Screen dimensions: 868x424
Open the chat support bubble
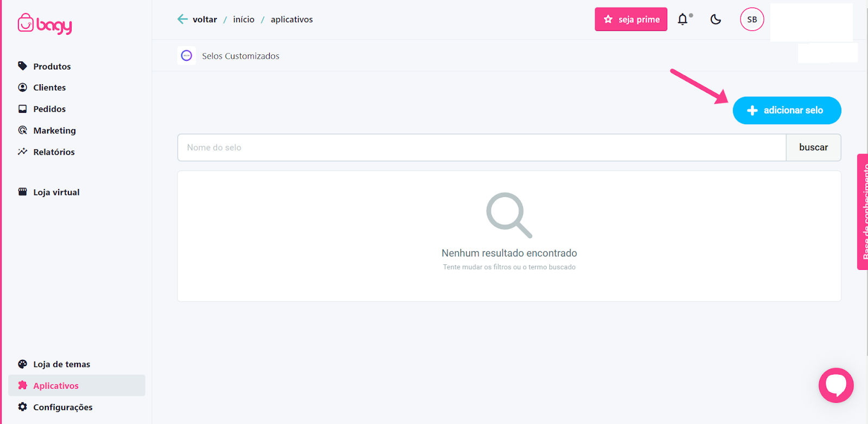(x=836, y=385)
